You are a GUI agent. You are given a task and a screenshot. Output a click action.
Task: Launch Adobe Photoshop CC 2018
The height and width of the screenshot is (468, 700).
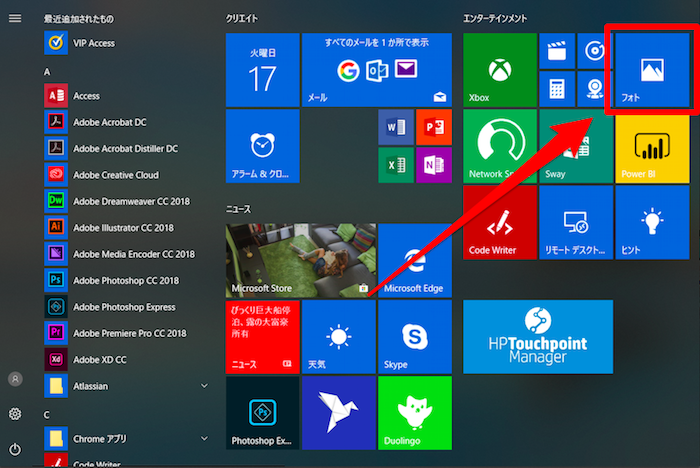[127, 280]
